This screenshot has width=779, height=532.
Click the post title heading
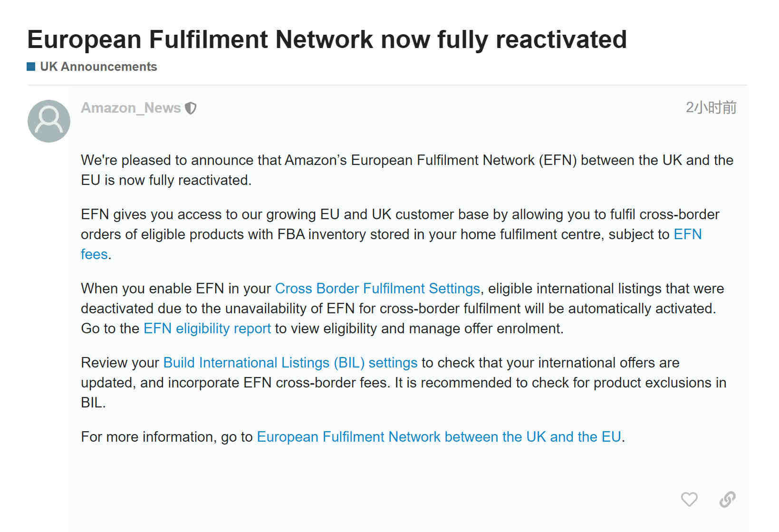click(x=327, y=39)
